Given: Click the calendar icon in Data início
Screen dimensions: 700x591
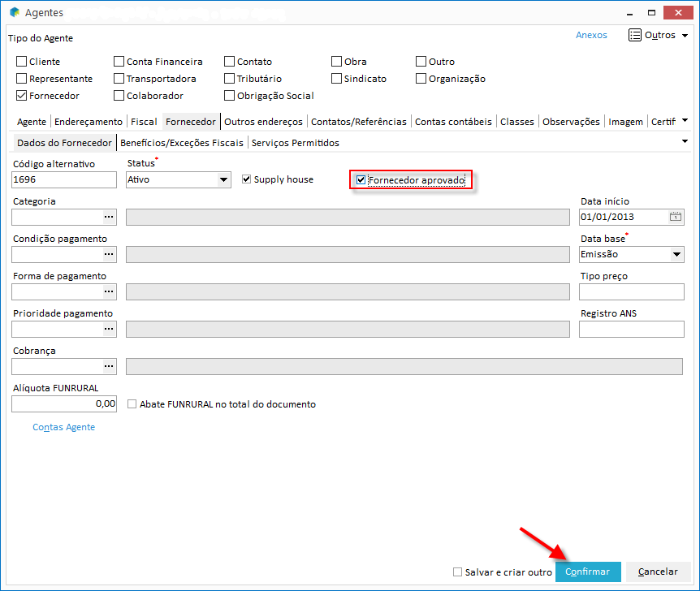Looking at the screenshot, I should click(x=676, y=217).
